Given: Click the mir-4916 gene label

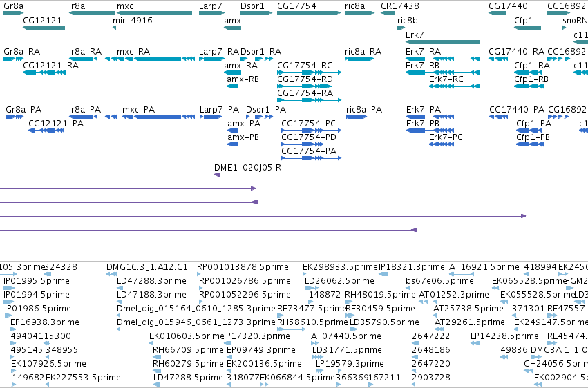Looking at the screenshot, I should [x=133, y=21].
